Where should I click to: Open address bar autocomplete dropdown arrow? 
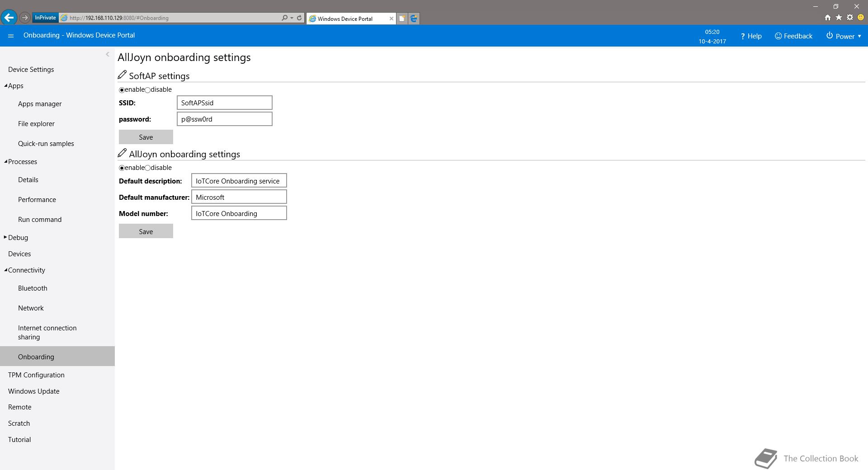point(292,18)
